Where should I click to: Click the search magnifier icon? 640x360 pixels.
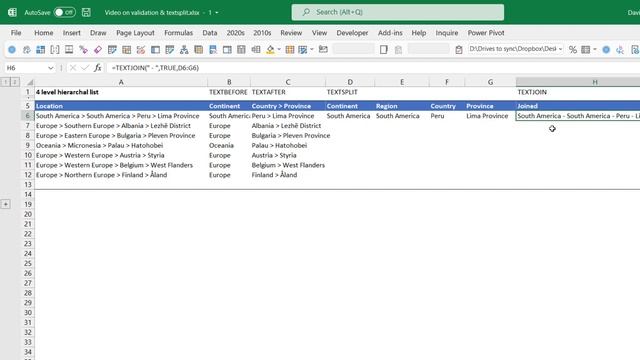(x=306, y=12)
